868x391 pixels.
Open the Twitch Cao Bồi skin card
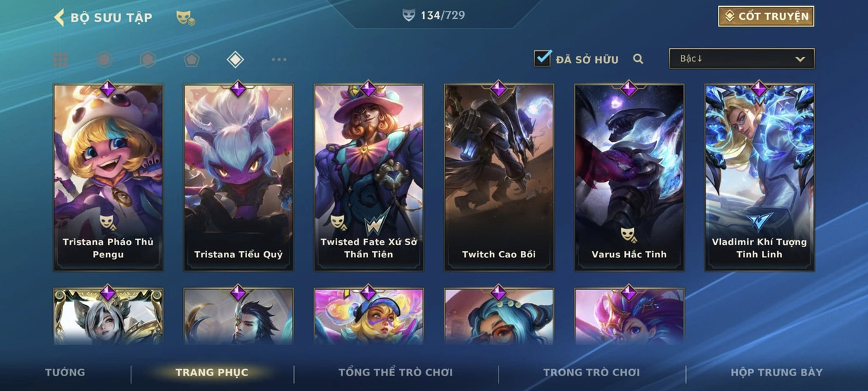[x=499, y=177]
